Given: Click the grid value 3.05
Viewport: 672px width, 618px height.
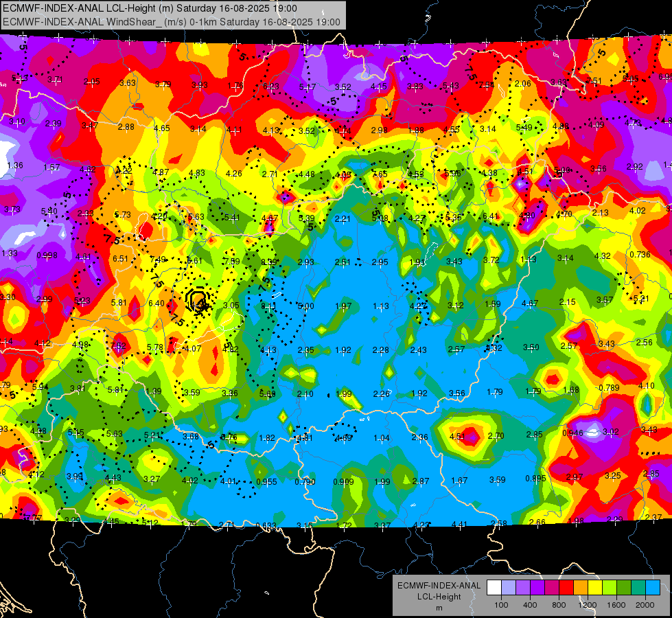Looking at the screenshot, I should pyautogui.click(x=231, y=305).
